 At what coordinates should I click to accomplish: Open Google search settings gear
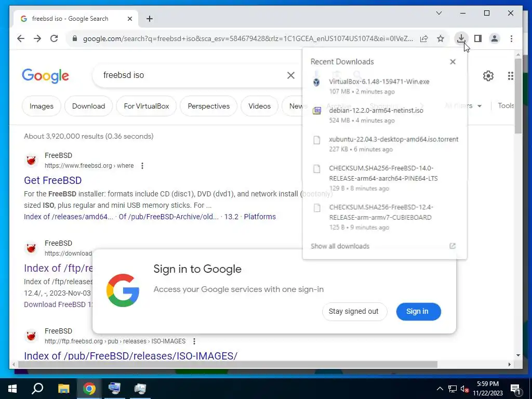[488, 76]
